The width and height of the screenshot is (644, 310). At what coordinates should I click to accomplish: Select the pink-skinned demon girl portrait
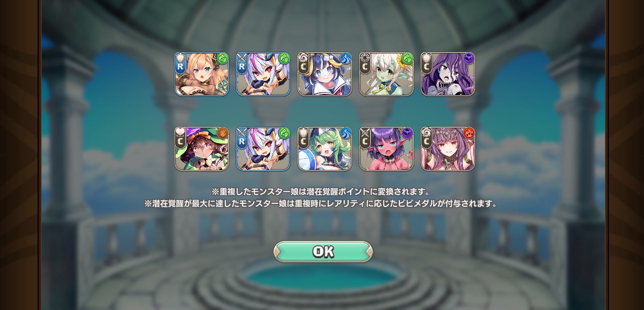click(x=386, y=149)
